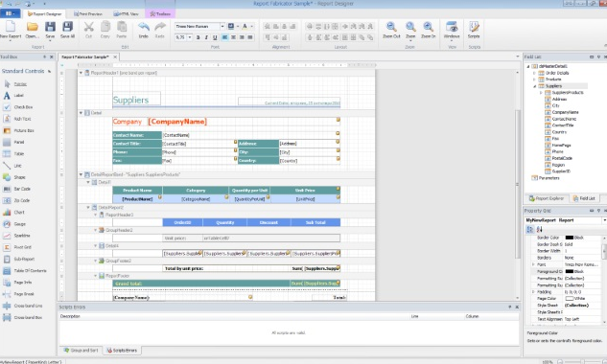The height and width of the screenshot is (364, 607).
Task: Open the font color dropdown arrow
Action: coord(252,26)
